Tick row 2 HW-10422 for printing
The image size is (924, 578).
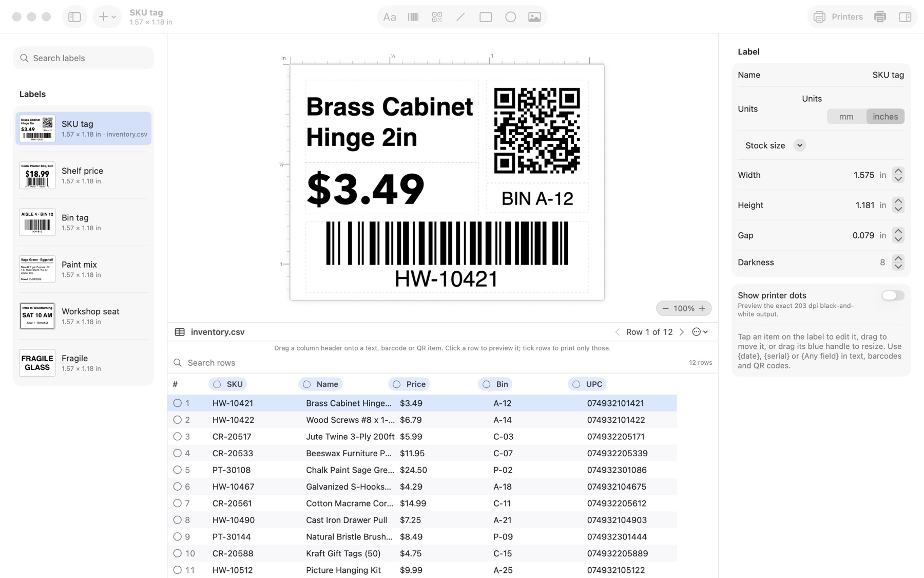[177, 420]
